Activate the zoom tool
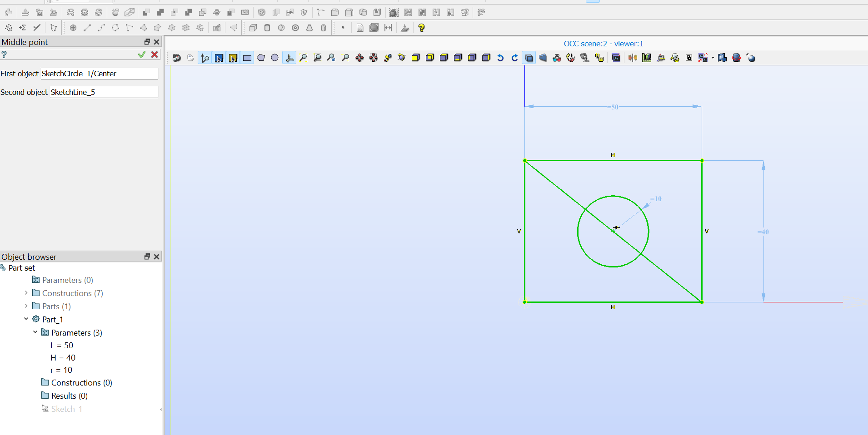The height and width of the screenshot is (435, 868). [x=345, y=58]
